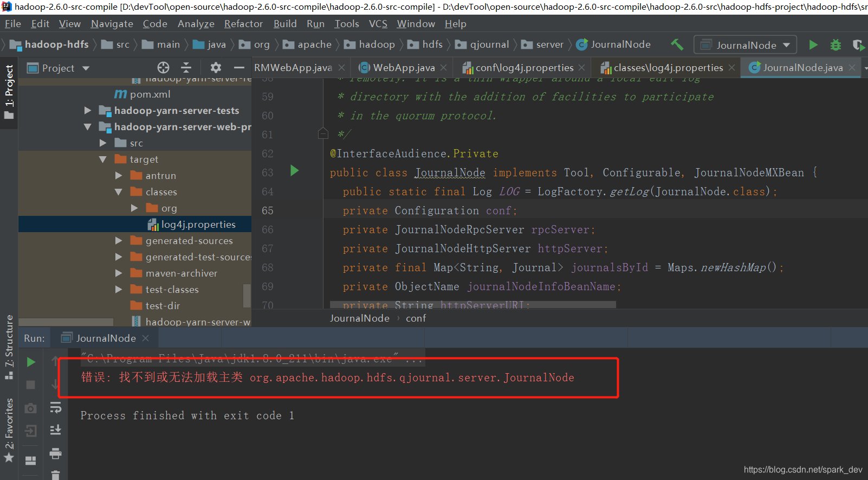The image size is (868, 480).
Task: Open Project panel settings gear
Action: pyautogui.click(x=216, y=67)
